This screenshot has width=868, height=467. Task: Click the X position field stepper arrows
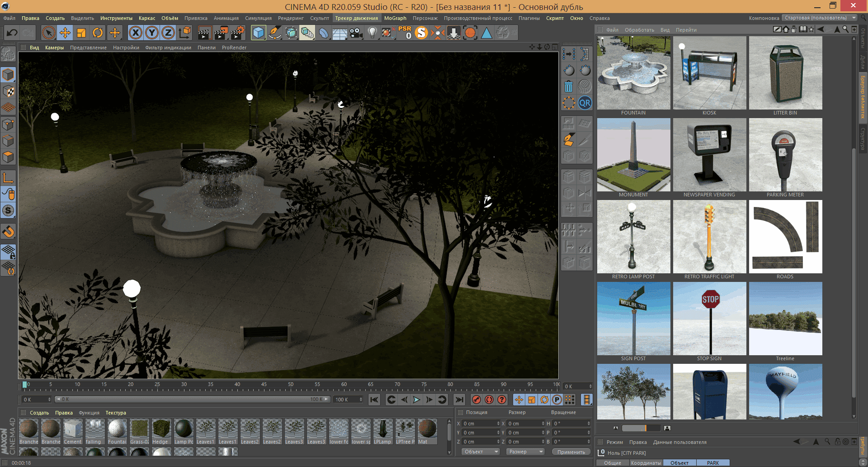[498, 424]
